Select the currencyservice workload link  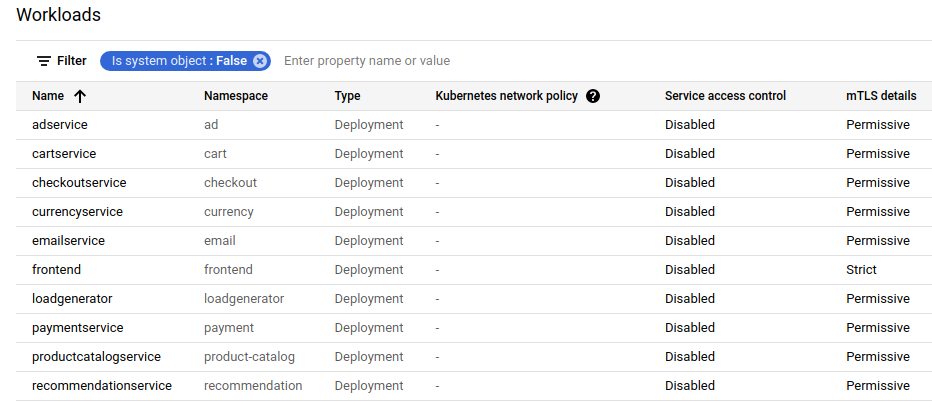click(77, 212)
